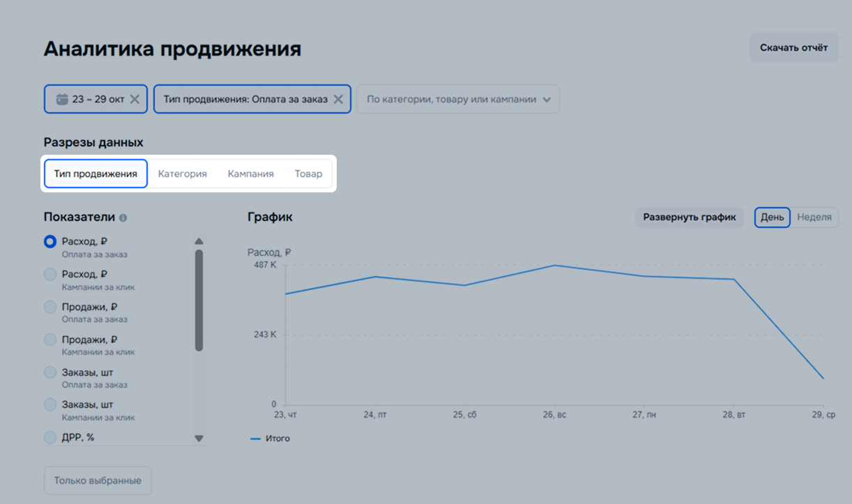Viewport: 852px width, 504px height.
Task: Choose the ДРР % metric
Action: tap(50, 438)
